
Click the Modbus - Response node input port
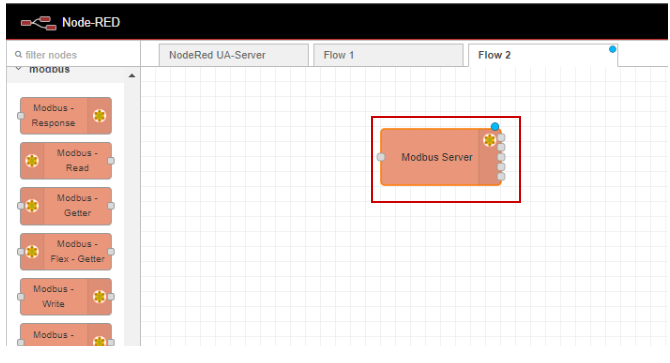tap(21, 116)
